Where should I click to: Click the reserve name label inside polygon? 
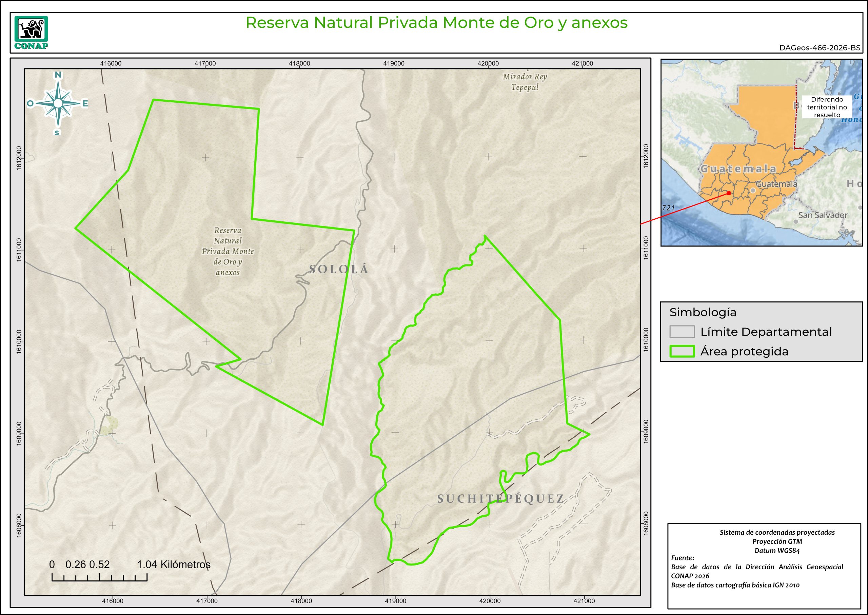coord(228,251)
